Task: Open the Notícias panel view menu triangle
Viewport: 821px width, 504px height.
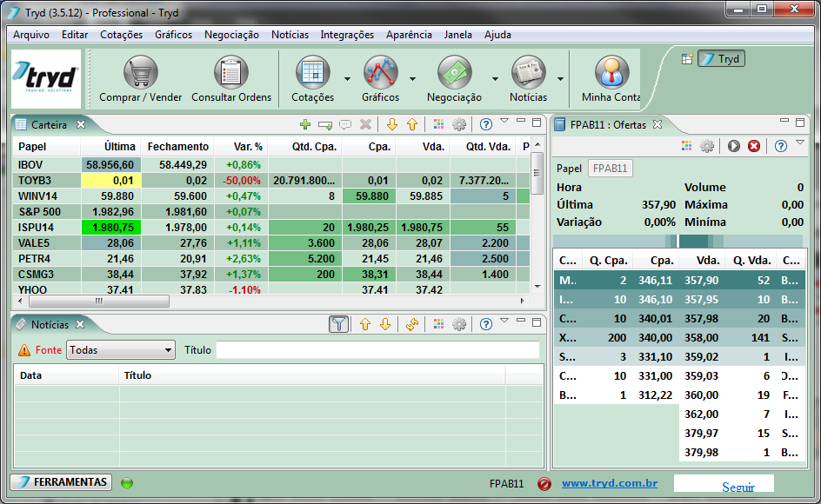Action: tap(504, 321)
